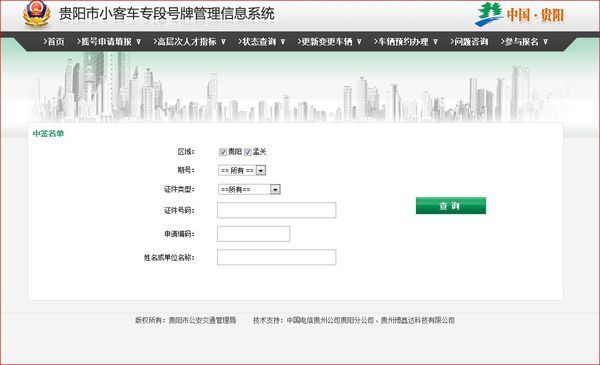Open the 问题咨询 page
The height and width of the screenshot is (365, 600).
(x=469, y=42)
